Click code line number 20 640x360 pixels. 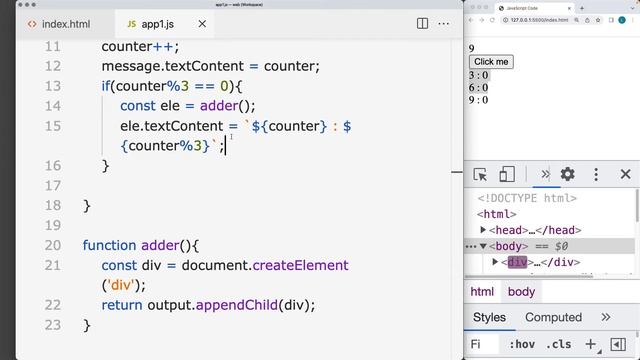(x=53, y=245)
